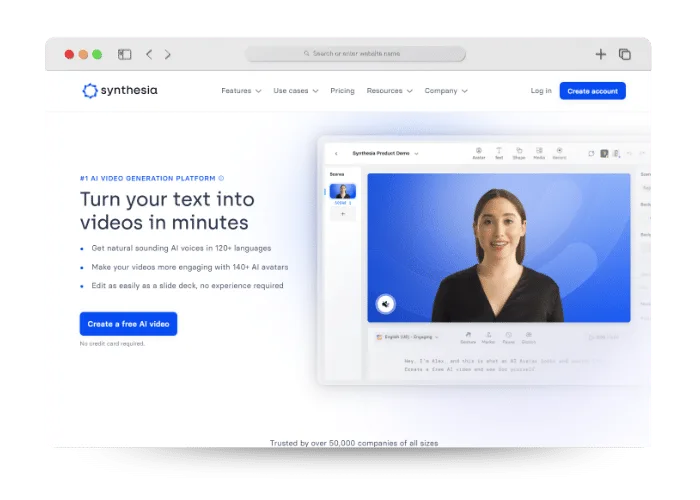700x500 pixels.
Task: Expand the Use cases menu
Action: 296,91
